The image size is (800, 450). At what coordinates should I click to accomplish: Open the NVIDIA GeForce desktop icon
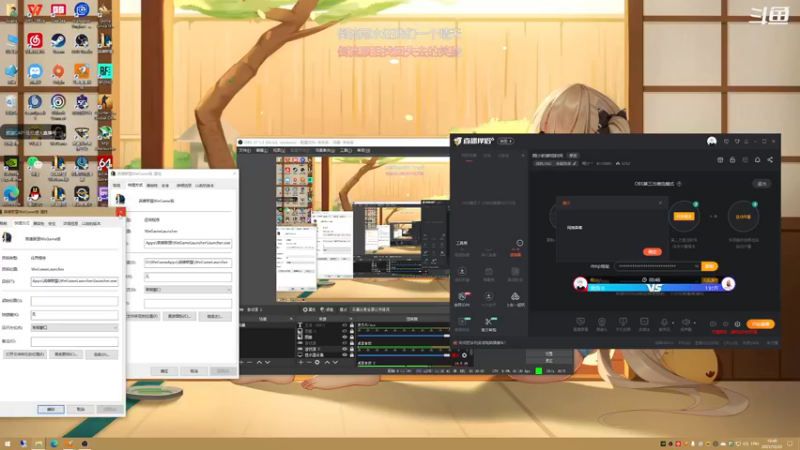tap(11, 163)
